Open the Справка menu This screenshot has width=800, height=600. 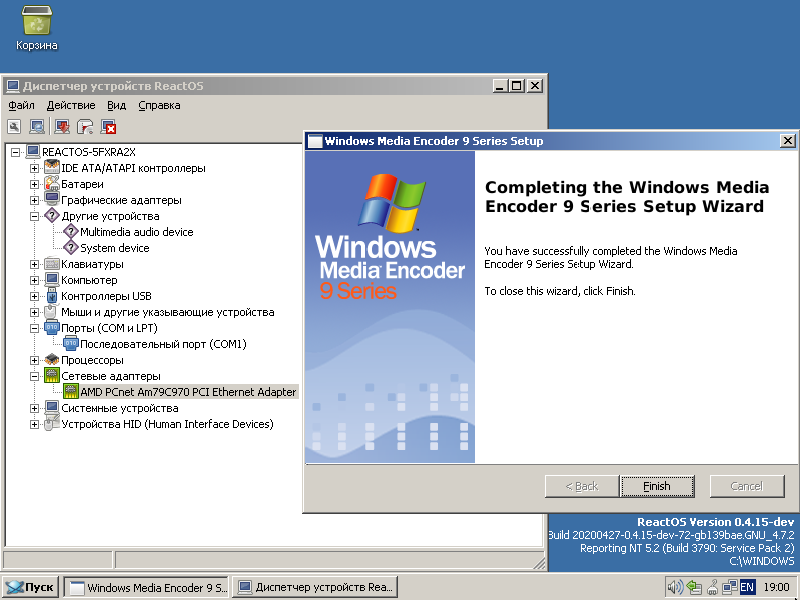(159, 105)
